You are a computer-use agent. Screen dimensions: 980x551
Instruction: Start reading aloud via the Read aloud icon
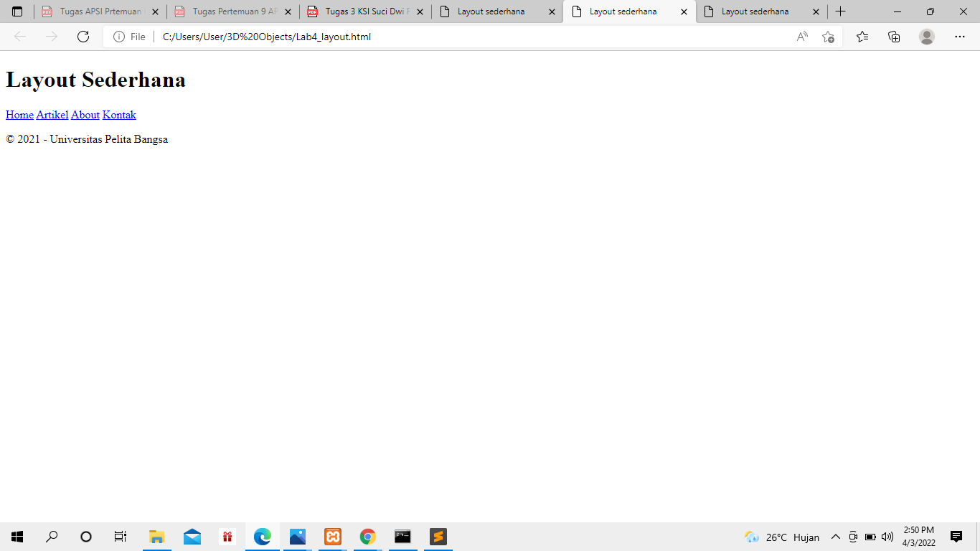(x=801, y=36)
